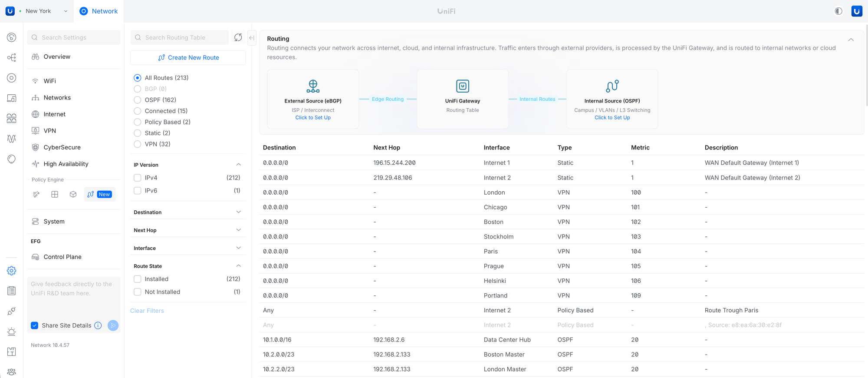Screen dimensions: 868x378
Task: Click the 10.1.0.0/16 destination cell
Action: (x=277, y=340)
